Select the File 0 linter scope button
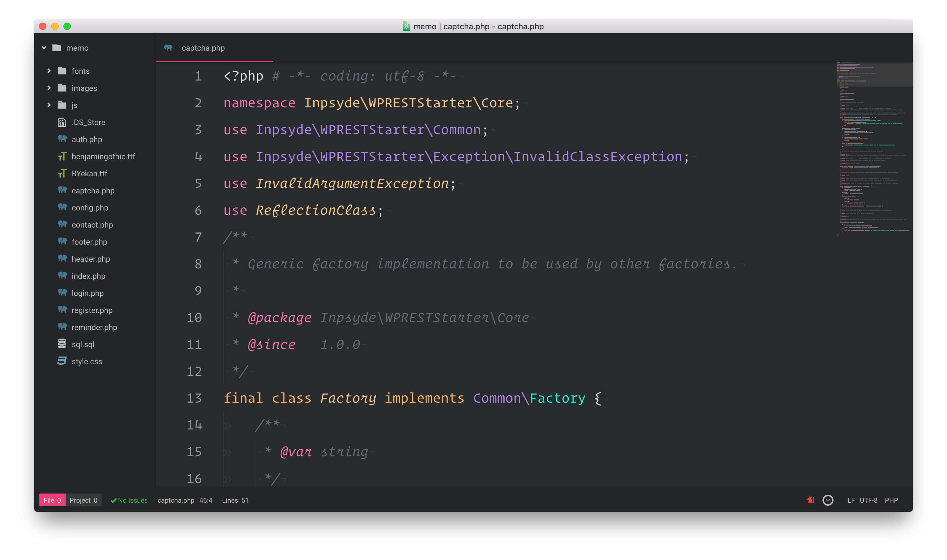This screenshot has height=560, width=947. point(52,500)
